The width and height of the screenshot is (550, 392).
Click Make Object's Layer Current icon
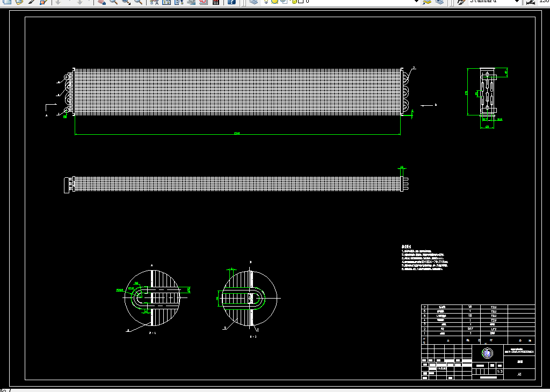[427, 2]
